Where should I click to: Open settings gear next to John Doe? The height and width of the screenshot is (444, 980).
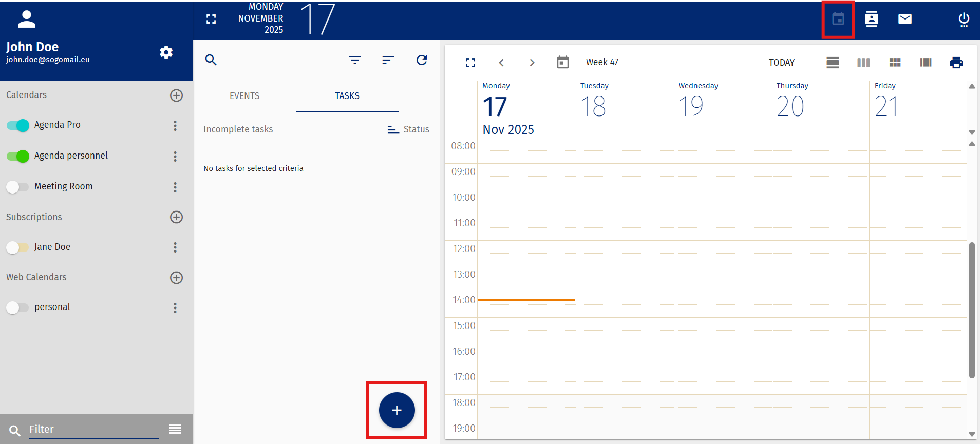coord(166,52)
